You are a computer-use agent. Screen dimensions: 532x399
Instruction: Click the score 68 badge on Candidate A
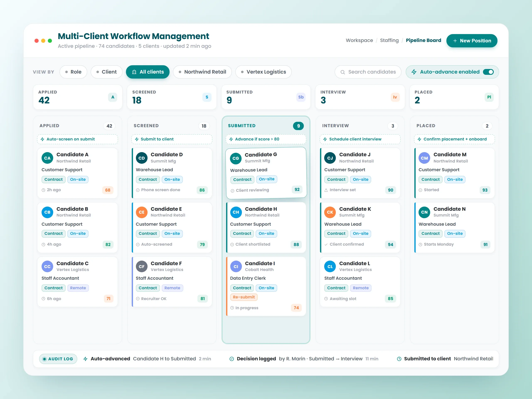pos(108,190)
